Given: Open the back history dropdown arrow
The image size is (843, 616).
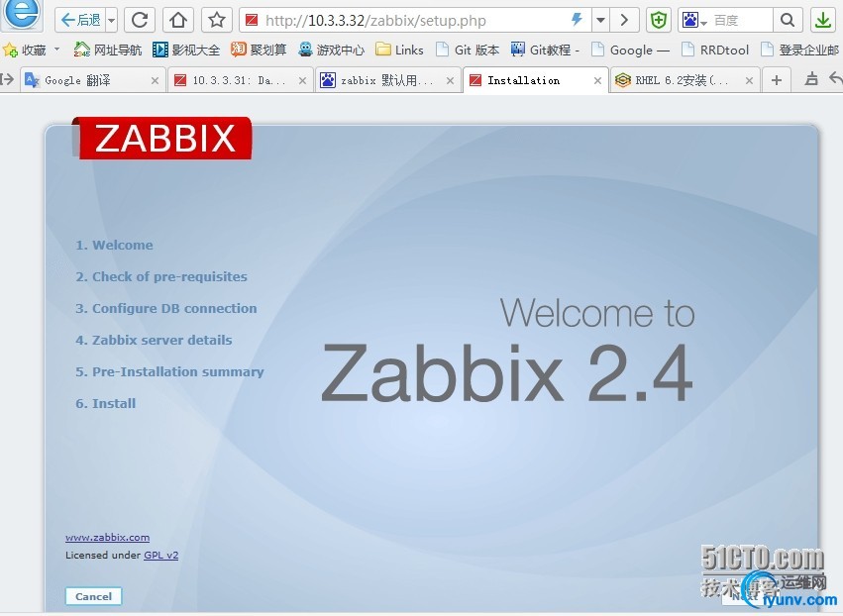Looking at the screenshot, I should [x=111, y=21].
